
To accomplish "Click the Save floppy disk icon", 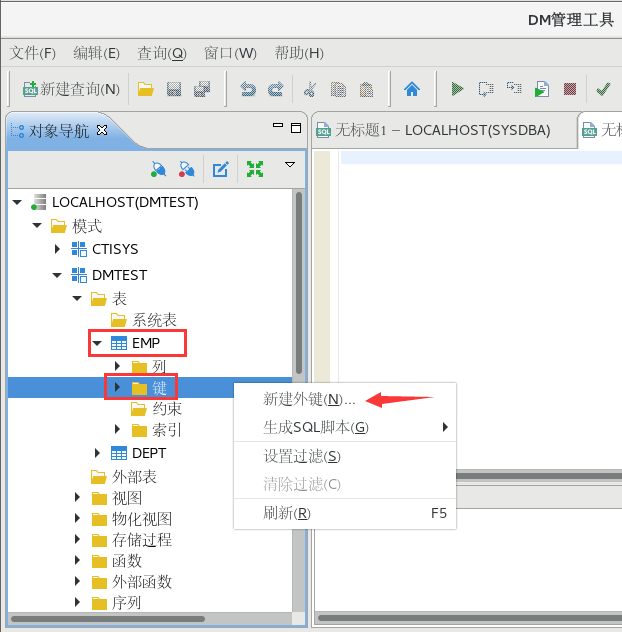I will click(x=174, y=89).
